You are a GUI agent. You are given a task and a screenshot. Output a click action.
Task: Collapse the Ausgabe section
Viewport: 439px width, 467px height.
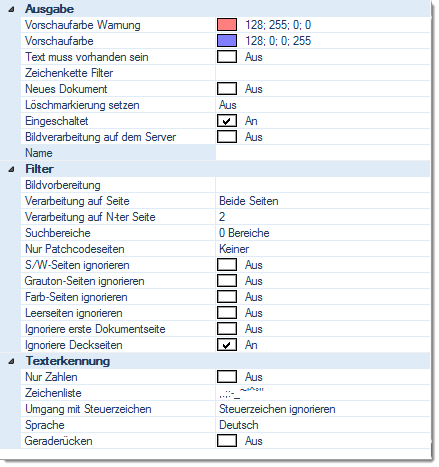tap(11, 9)
